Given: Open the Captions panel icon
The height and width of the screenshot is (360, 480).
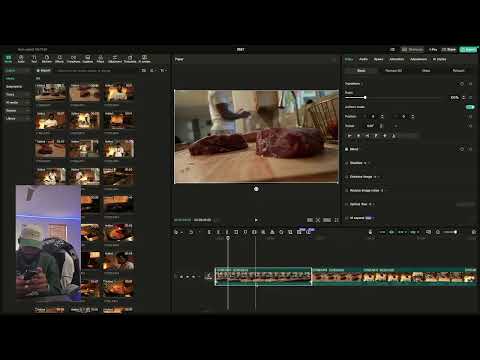Looking at the screenshot, I should 87,59.
